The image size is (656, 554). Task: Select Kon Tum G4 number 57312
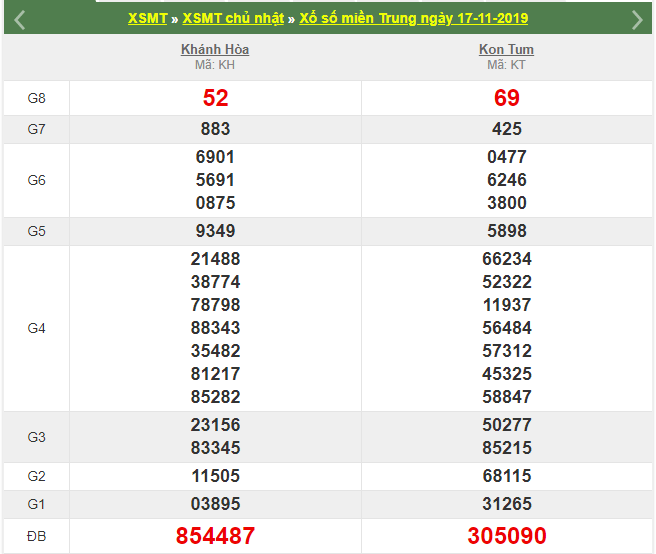pos(507,351)
